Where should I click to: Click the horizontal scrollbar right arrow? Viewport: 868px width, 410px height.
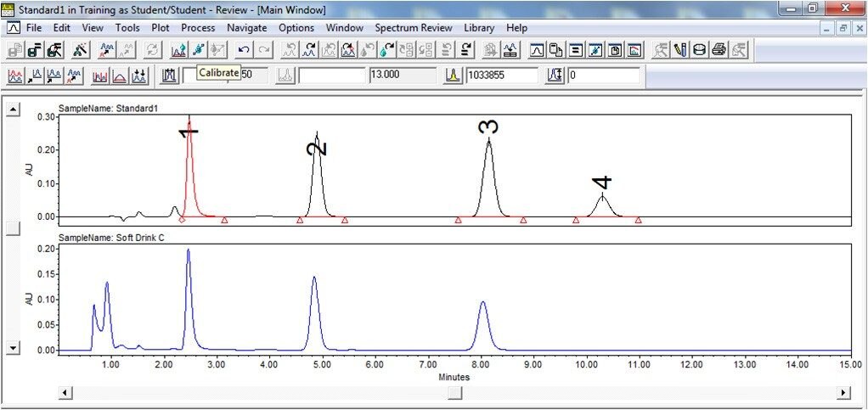tap(843, 392)
